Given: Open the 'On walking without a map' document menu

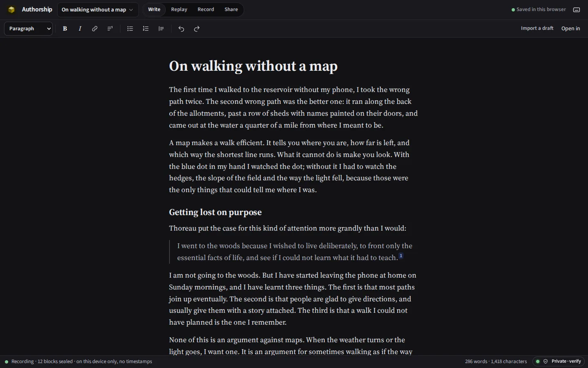Looking at the screenshot, I should click(97, 9).
